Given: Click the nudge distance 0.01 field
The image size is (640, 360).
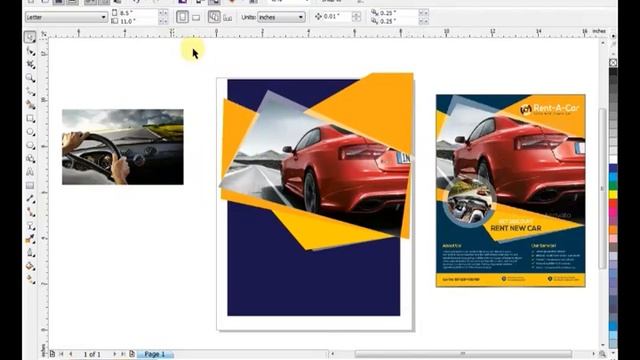Looking at the screenshot, I should pos(337,17).
